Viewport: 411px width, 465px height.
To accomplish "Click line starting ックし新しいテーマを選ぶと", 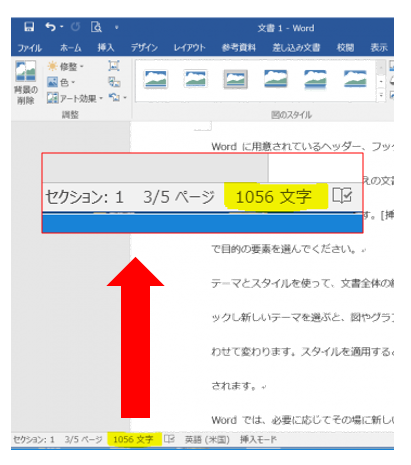I will [x=303, y=318].
